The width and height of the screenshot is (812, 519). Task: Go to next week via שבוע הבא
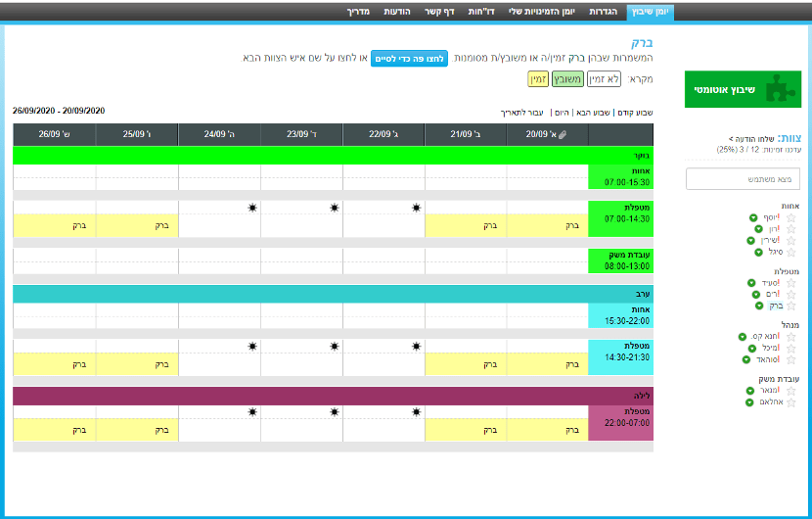(x=592, y=113)
